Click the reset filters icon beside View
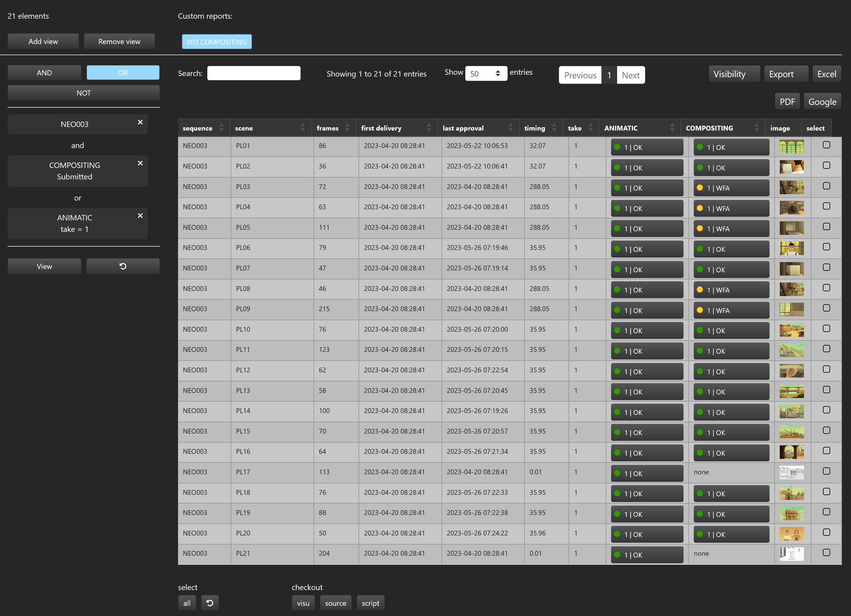 pyautogui.click(x=123, y=266)
